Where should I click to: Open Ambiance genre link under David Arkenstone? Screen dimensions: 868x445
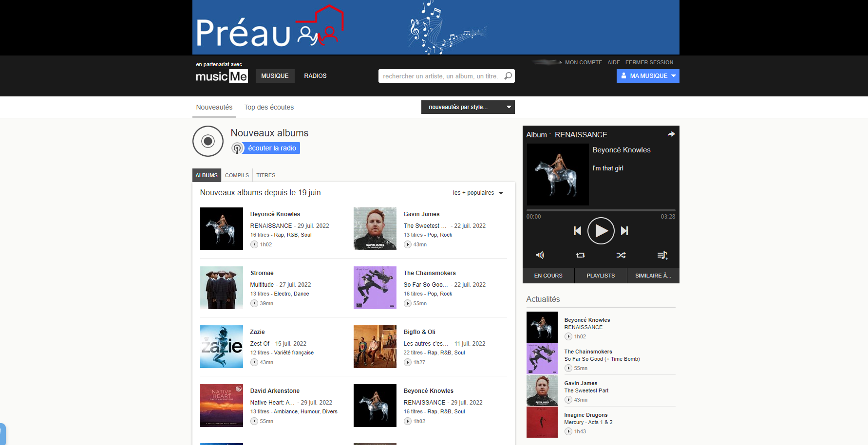(285, 411)
